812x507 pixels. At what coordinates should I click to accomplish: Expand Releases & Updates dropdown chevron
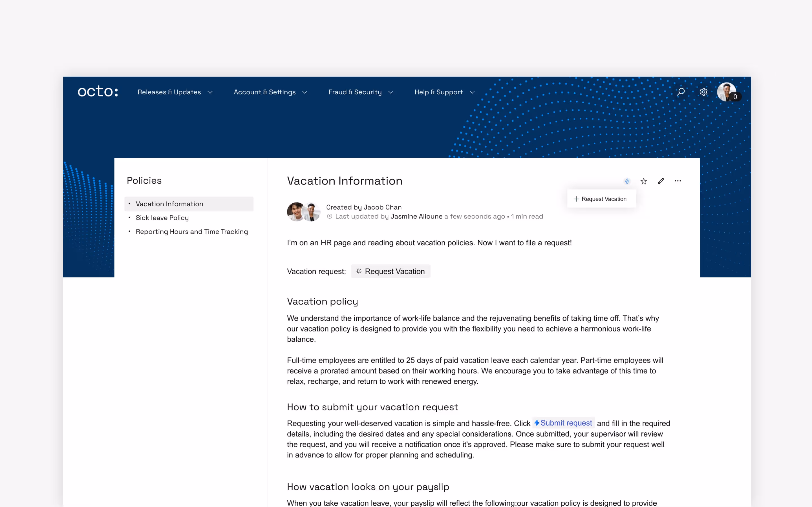210,92
